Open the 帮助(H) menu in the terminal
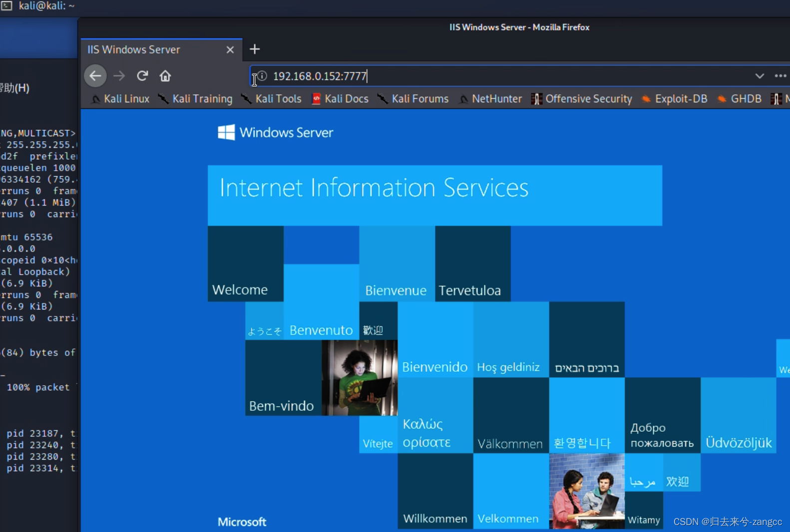 click(x=15, y=88)
